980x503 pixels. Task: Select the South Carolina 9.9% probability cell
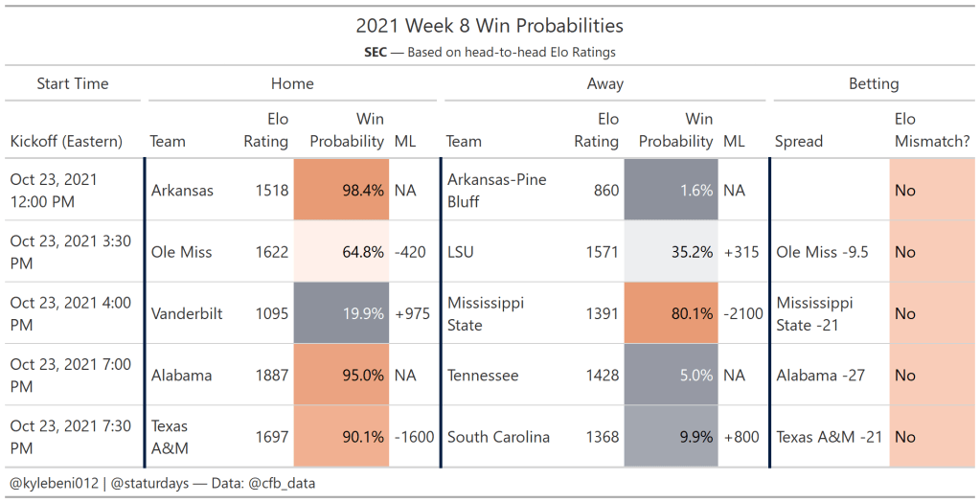click(x=670, y=437)
